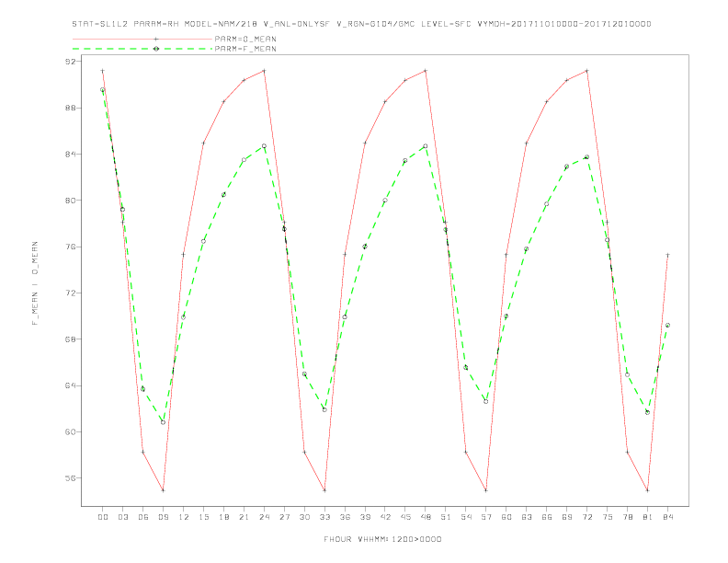Click the 18 forecast hour x-axis label
The height and width of the screenshot is (563, 728).
coord(223,517)
